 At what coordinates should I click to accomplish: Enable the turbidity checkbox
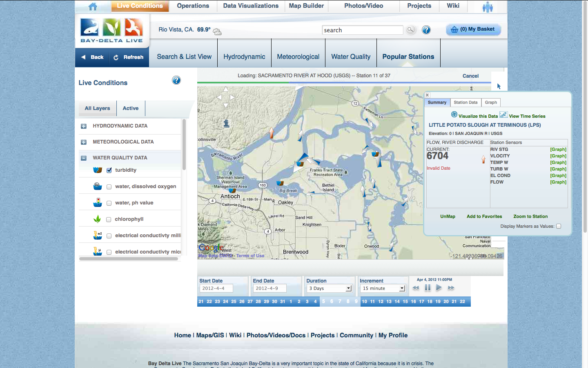(109, 170)
